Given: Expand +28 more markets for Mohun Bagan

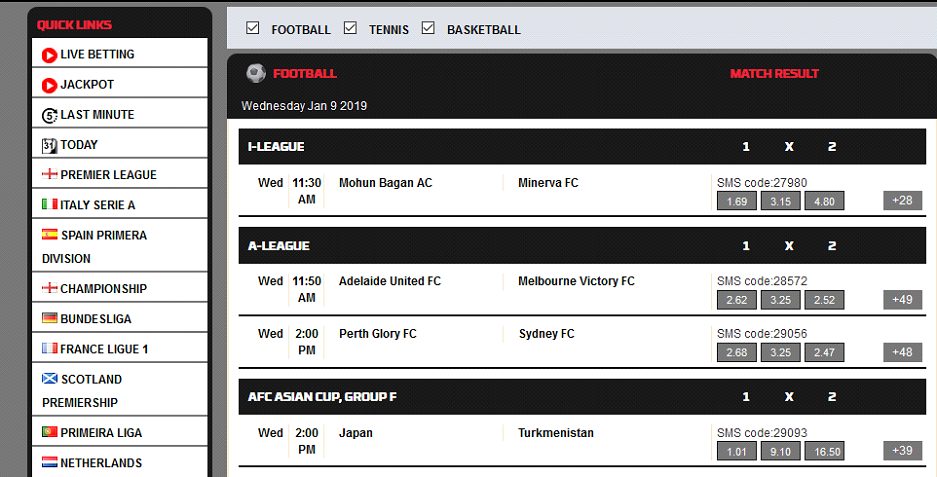Looking at the screenshot, I should click(902, 201).
